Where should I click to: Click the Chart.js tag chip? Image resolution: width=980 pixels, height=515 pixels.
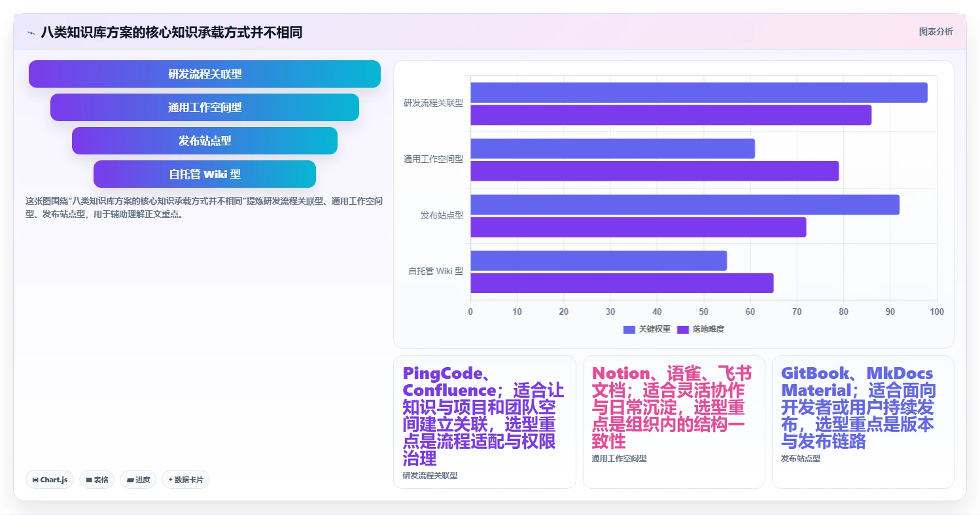(x=50, y=480)
